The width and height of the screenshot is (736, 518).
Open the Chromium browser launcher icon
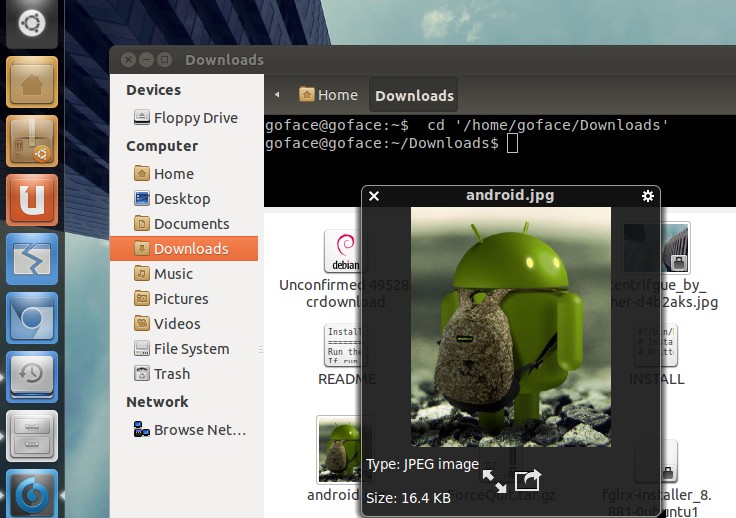(32, 318)
